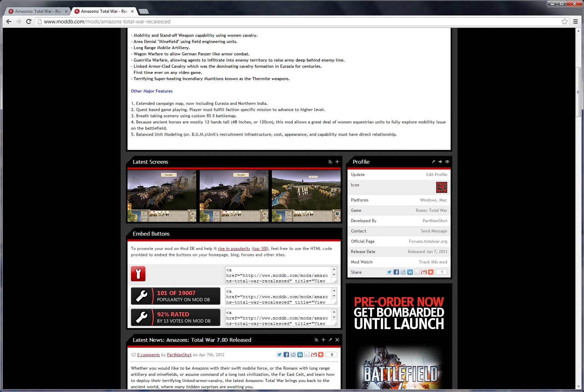Open the Latest News RSS feed icon

316,340
